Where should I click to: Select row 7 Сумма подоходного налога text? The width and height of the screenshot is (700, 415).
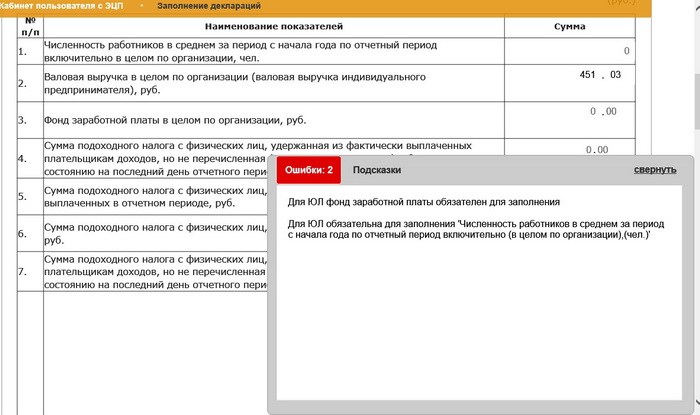[x=155, y=272]
